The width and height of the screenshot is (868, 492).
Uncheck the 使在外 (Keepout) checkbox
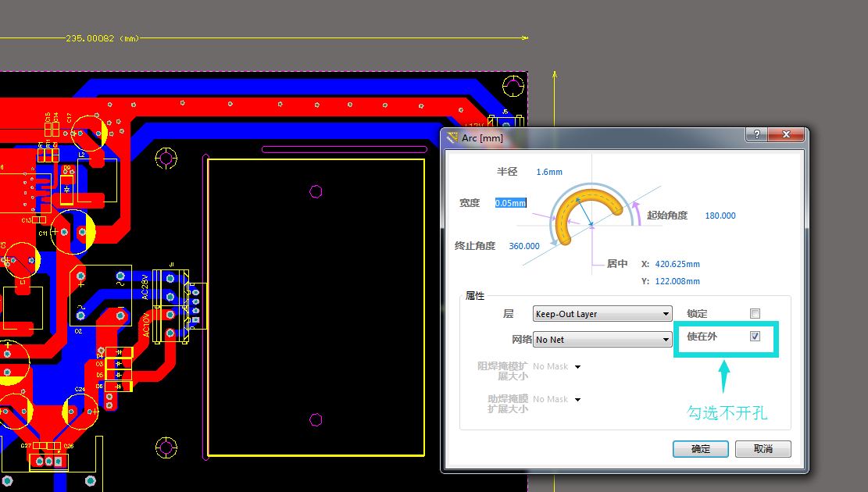pyautogui.click(x=755, y=337)
